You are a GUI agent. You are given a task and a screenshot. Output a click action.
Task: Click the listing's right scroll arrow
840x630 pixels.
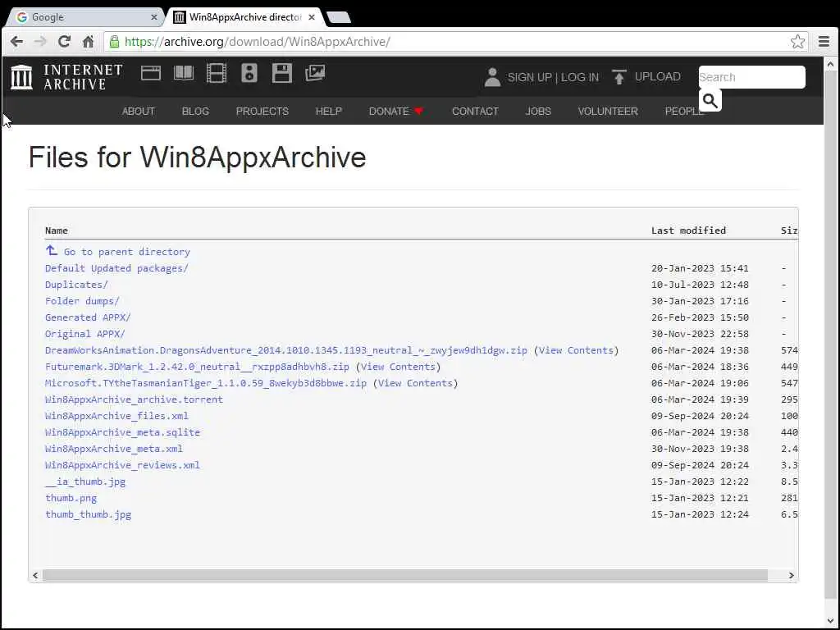coord(792,575)
